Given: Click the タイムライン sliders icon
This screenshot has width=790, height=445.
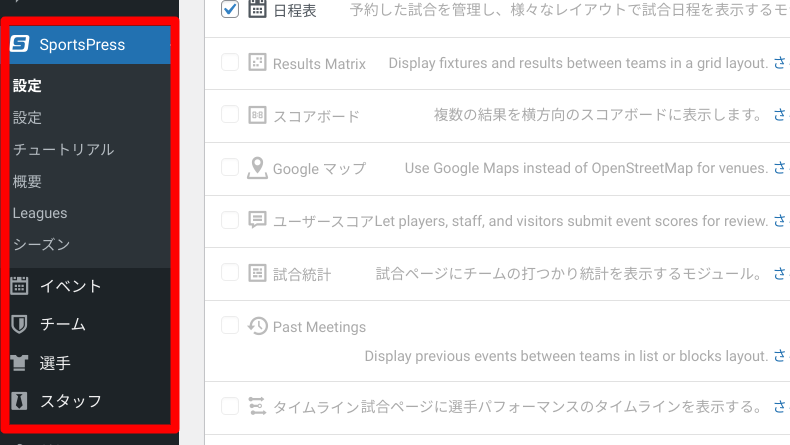Looking at the screenshot, I should click(257, 406).
